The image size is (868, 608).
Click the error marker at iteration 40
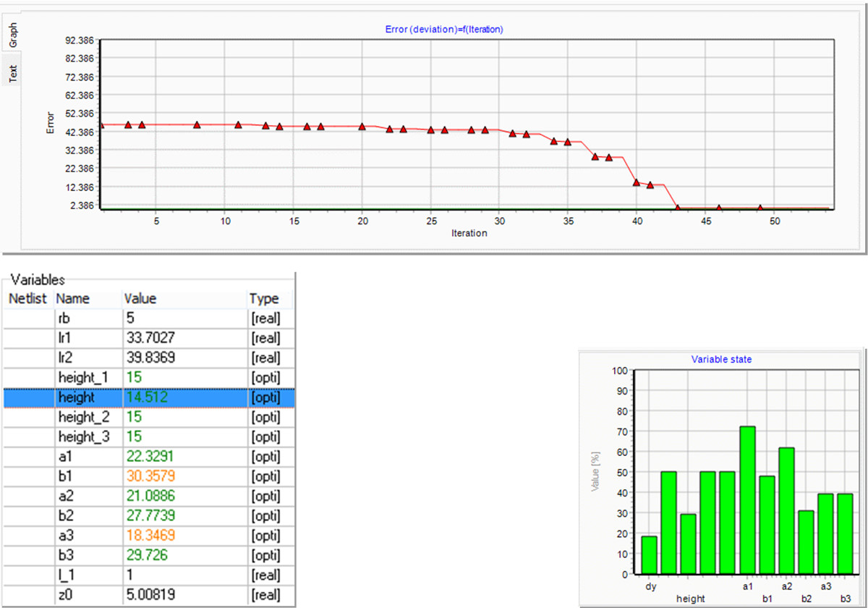click(637, 182)
